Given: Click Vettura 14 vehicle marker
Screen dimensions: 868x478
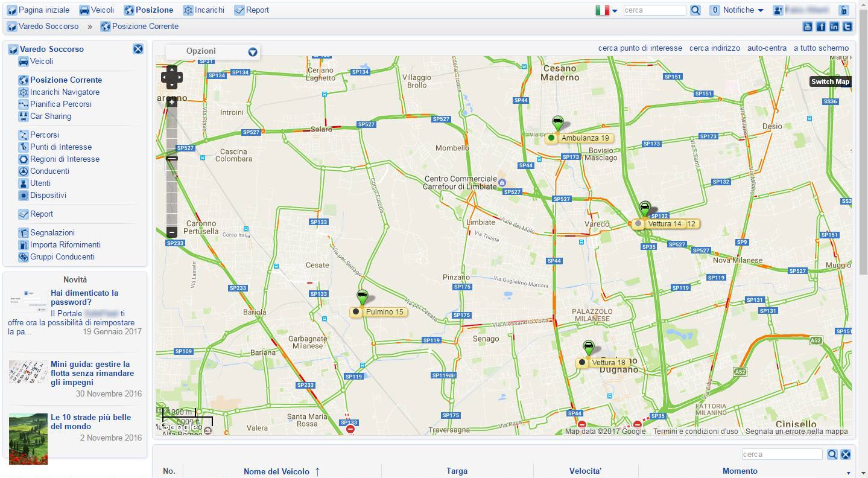Looking at the screenshot, I should click(x=645, y=209).
